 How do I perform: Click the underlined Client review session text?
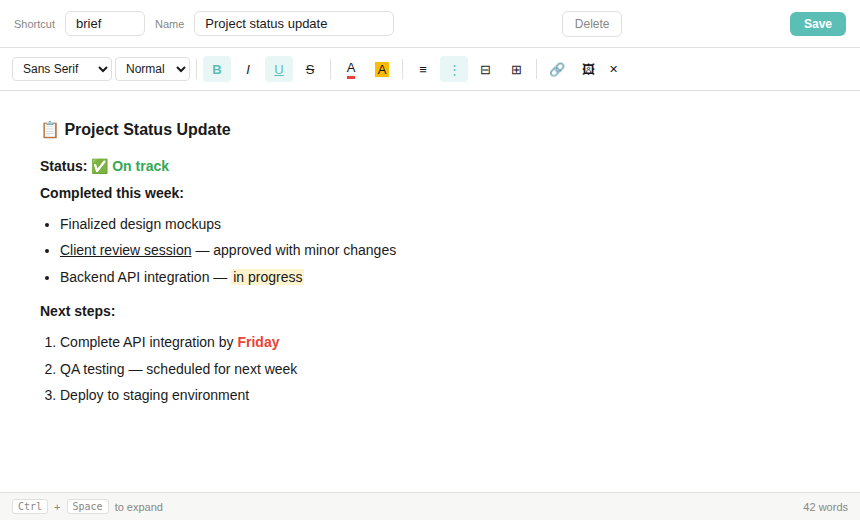click(126, 250)
